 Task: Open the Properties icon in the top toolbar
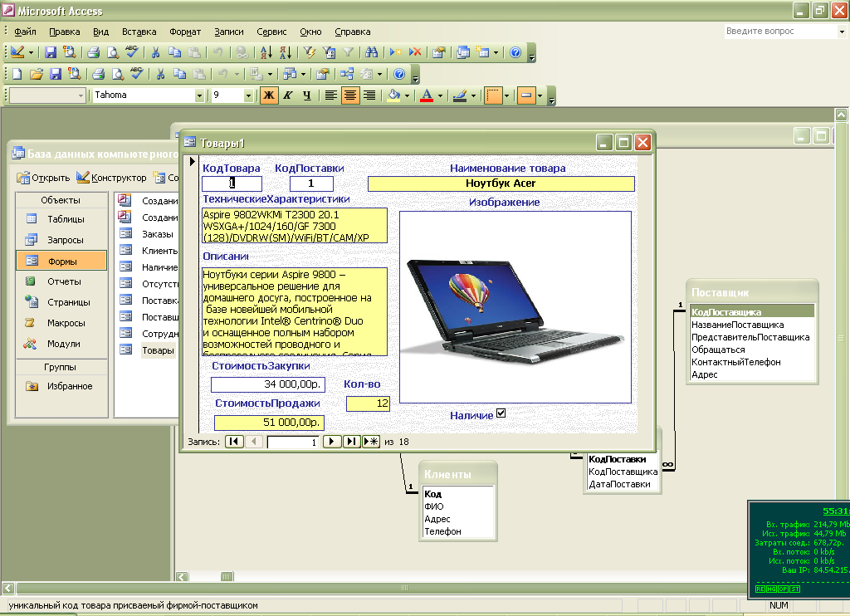coord(439,52)
